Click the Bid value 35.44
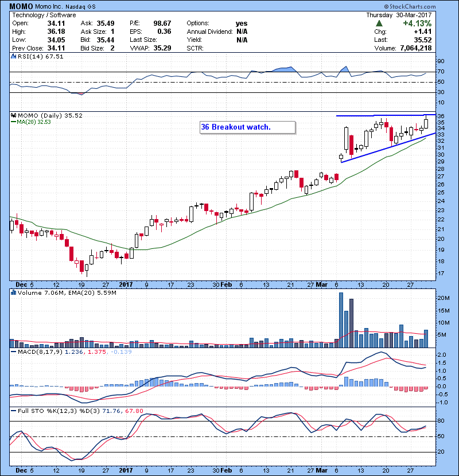 [106, 40]
